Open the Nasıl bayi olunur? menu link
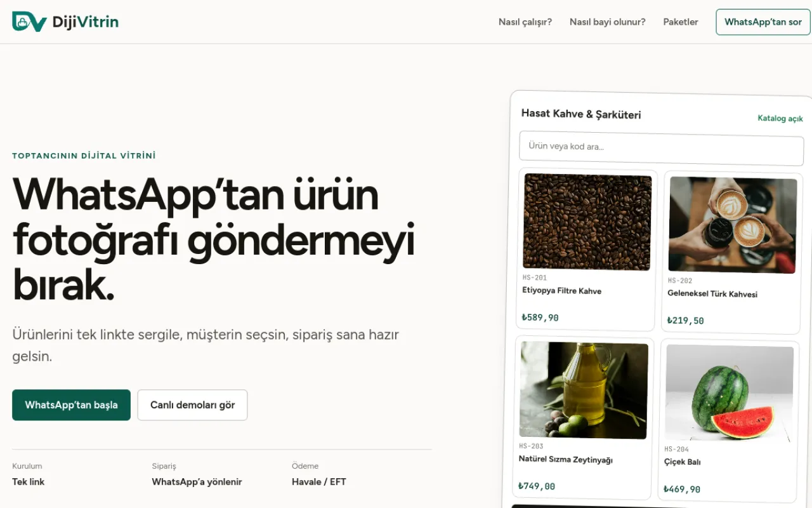Image resolution: width=812 pixels, height=508 pixels. 608,22
